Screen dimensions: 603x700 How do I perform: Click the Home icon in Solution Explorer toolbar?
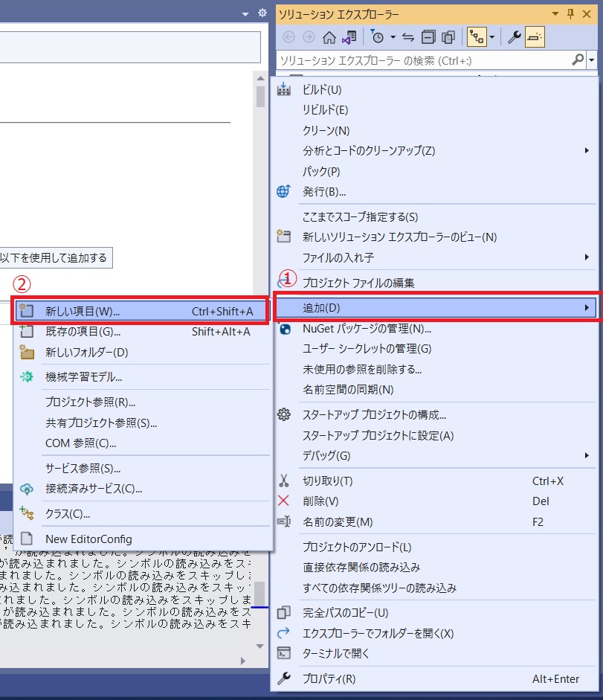click(329, 37)
